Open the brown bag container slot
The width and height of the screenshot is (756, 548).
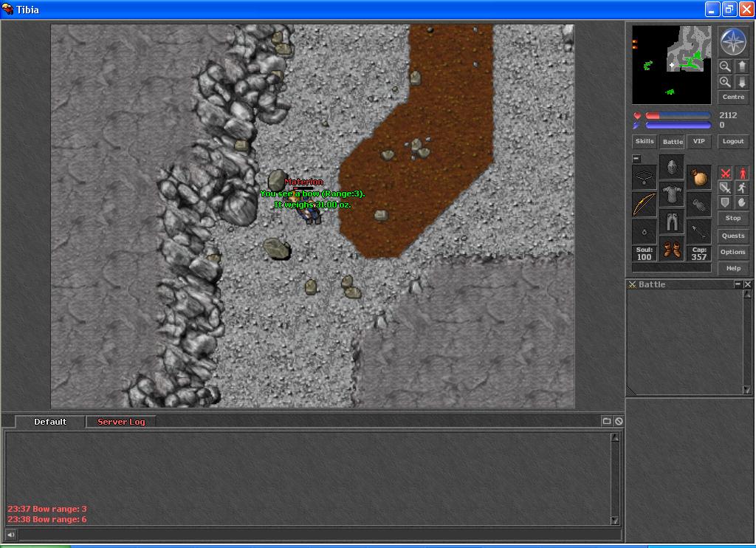(x=698, y=177)
